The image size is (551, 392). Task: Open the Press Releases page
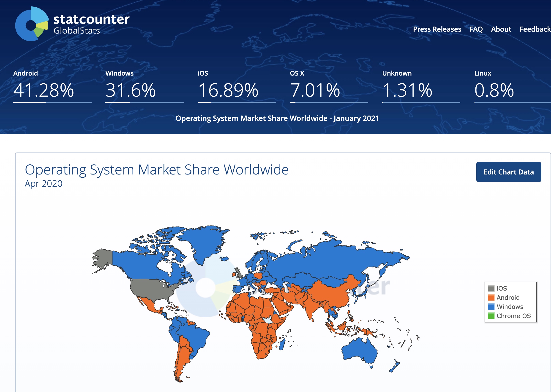[x=437, y=29]
